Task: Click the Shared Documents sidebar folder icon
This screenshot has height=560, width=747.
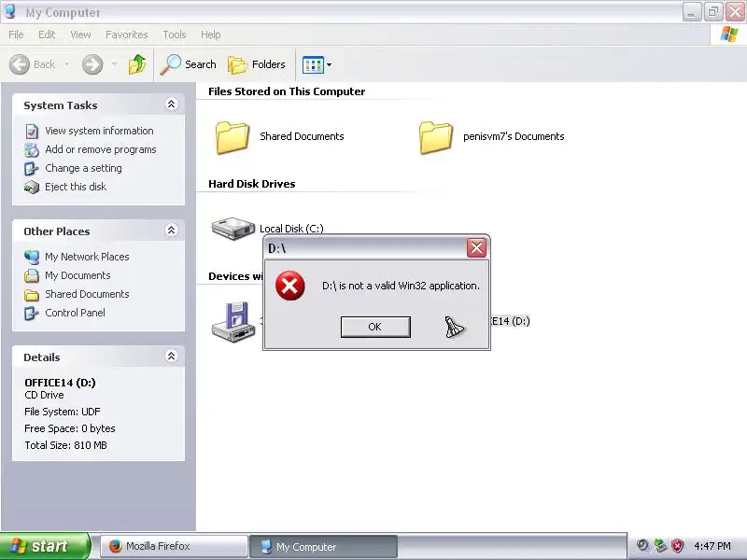Action: [x=32, y=295]
